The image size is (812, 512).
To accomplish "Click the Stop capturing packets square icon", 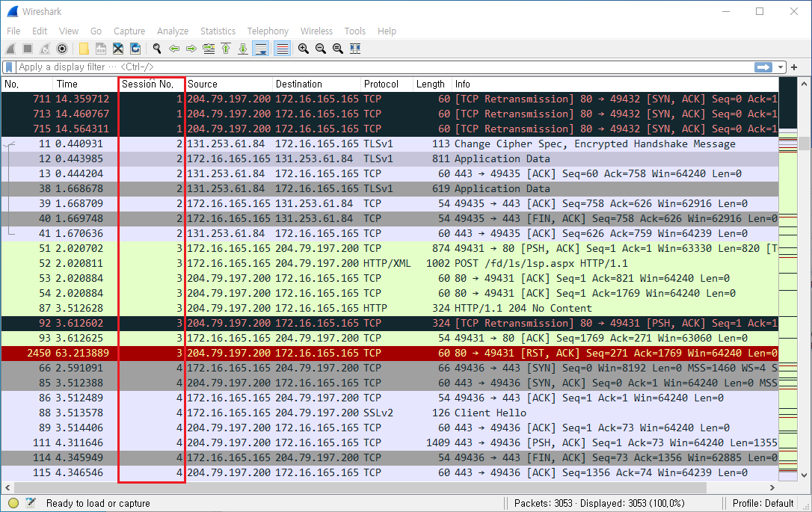I will tap(28, 49).
